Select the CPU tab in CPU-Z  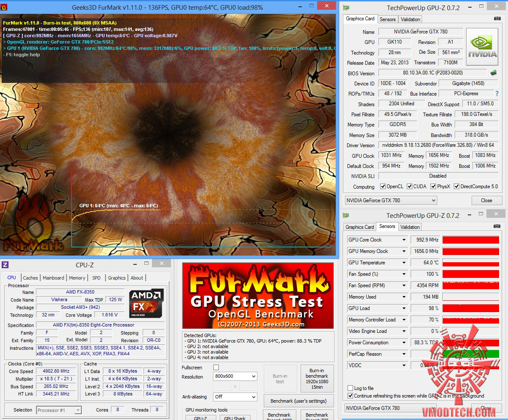click(12, 277)
